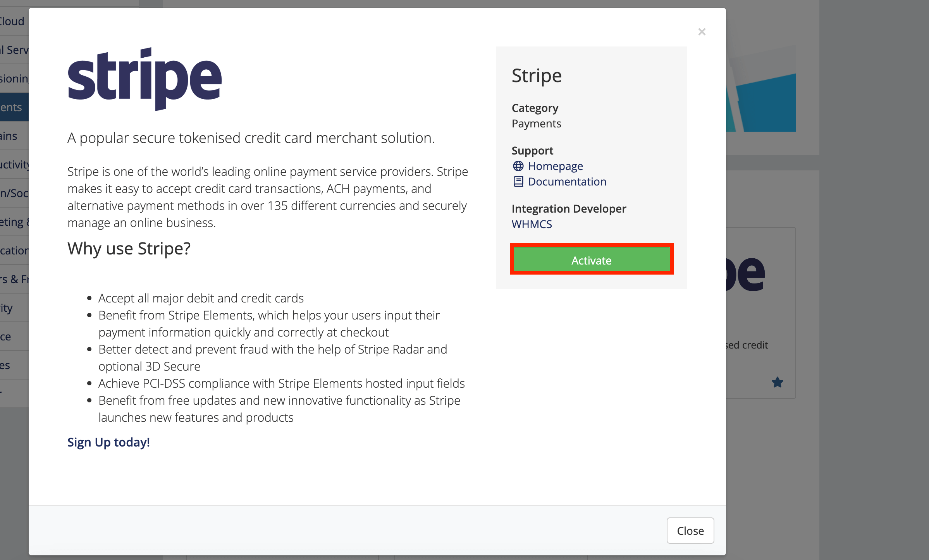Click the green Activate button
Image resolution: width=929 pixels, height=560 pixels.
592,260
